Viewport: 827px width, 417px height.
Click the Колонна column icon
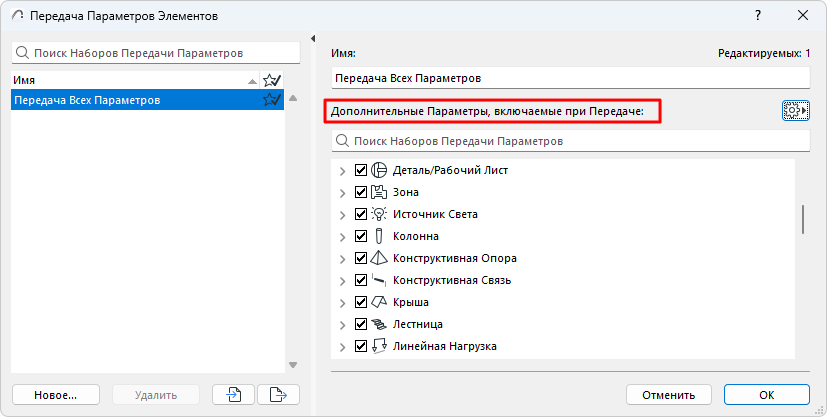(x=379, y=236)
